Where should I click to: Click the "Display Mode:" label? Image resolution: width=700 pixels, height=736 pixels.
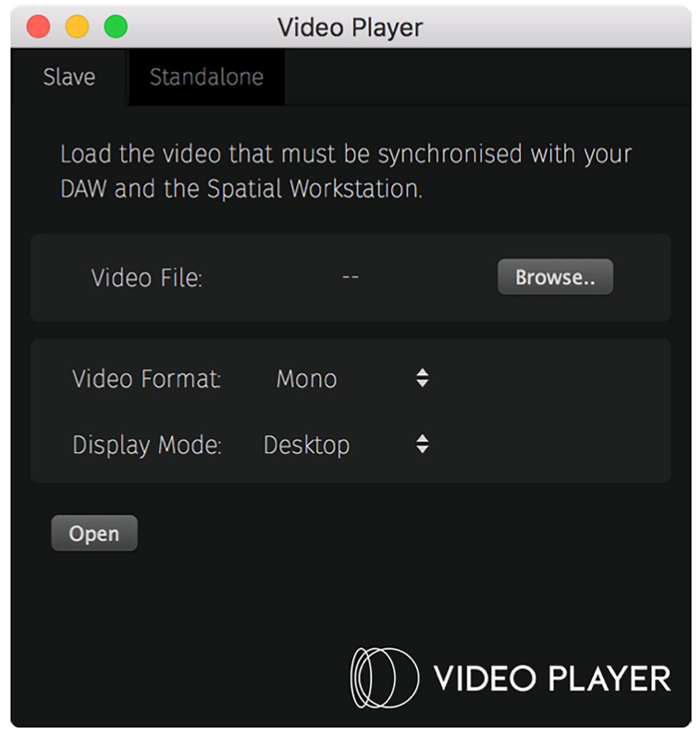coord(147,445)
